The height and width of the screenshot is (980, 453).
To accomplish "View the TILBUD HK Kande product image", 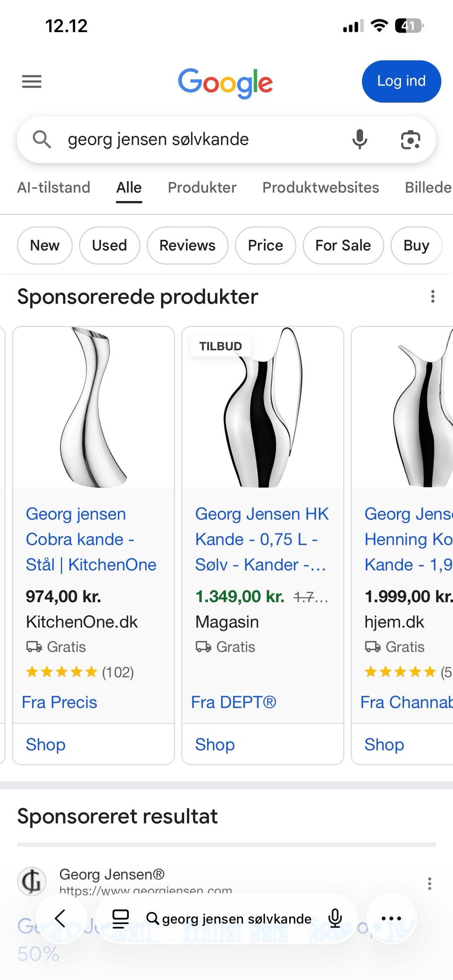I will [263, 407].
